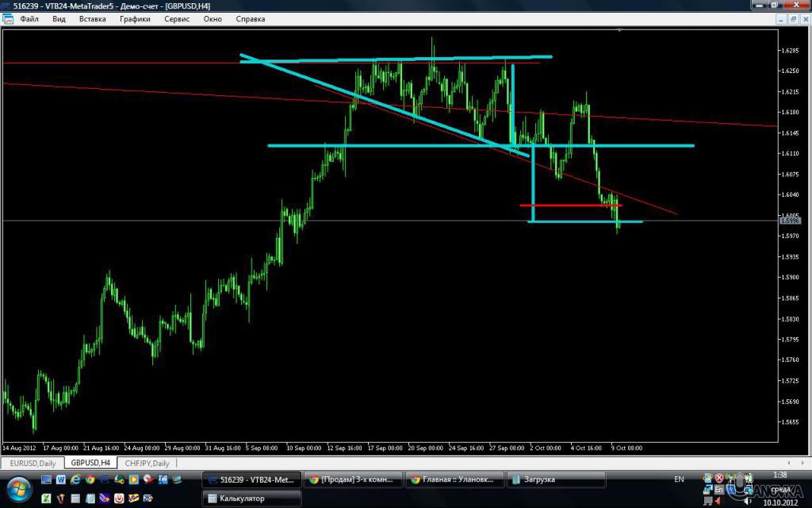Click the key-shaped quick launch icon
The width and height of the screenshot is (812, 508).
tap(119, 479)
